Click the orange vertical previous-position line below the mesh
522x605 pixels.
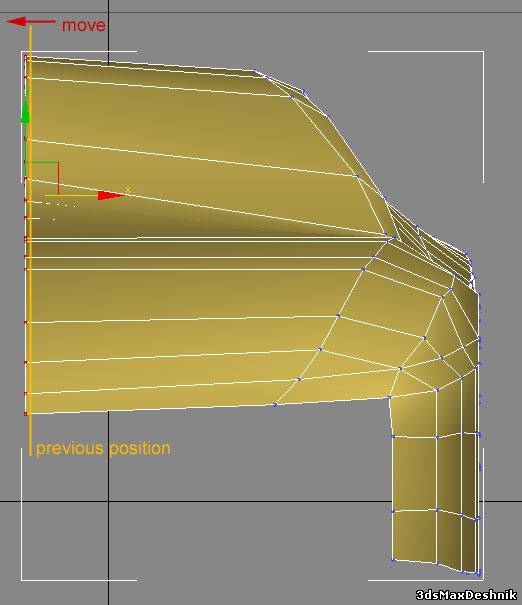pyautogui.click(x=30, y=434)
